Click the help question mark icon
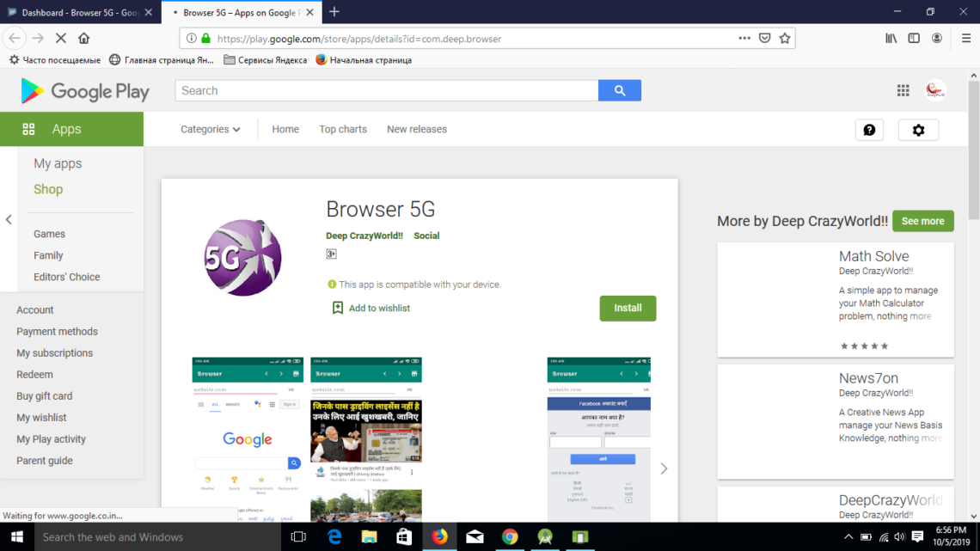The width and height of the screenshot is (980, 551). 869,129
